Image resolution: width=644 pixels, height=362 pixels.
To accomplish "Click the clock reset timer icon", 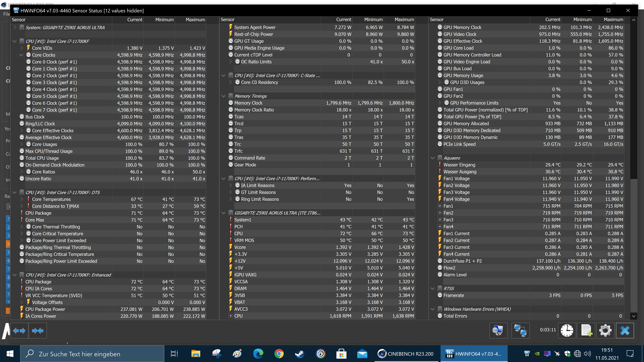I will point(567,330).
